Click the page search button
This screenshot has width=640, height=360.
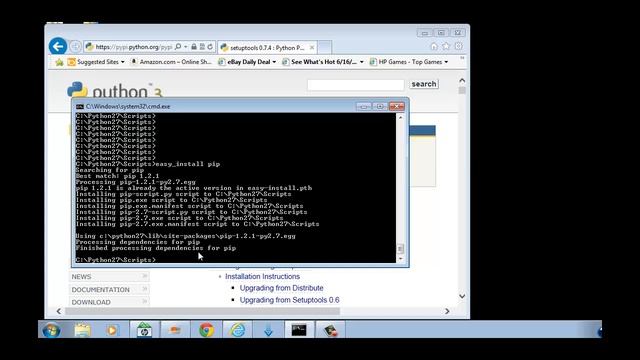(424, 84)
